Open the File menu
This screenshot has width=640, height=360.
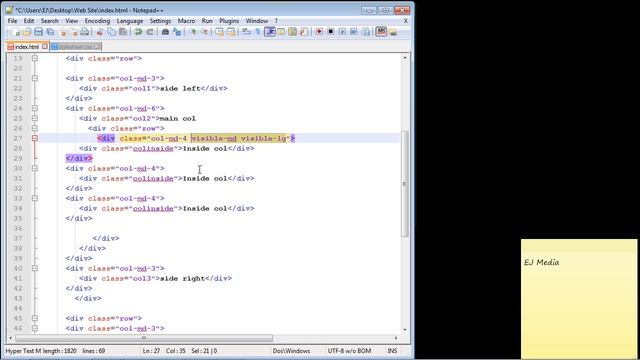pyautogui.click(x=12, y=21)
